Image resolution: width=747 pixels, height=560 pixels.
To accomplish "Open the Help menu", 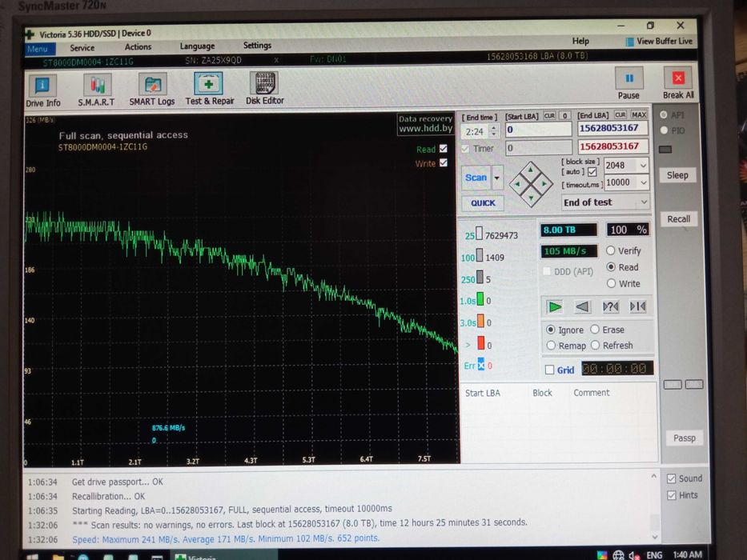I will pyautogui.click(x=580, y=42).
